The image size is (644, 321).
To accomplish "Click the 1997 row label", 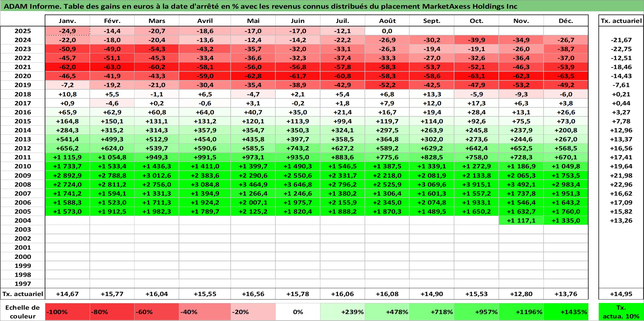I will click(23, 284).
